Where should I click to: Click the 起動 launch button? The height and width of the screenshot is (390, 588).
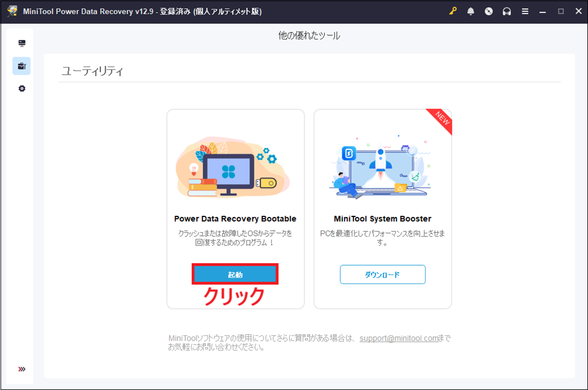point(235,275)
